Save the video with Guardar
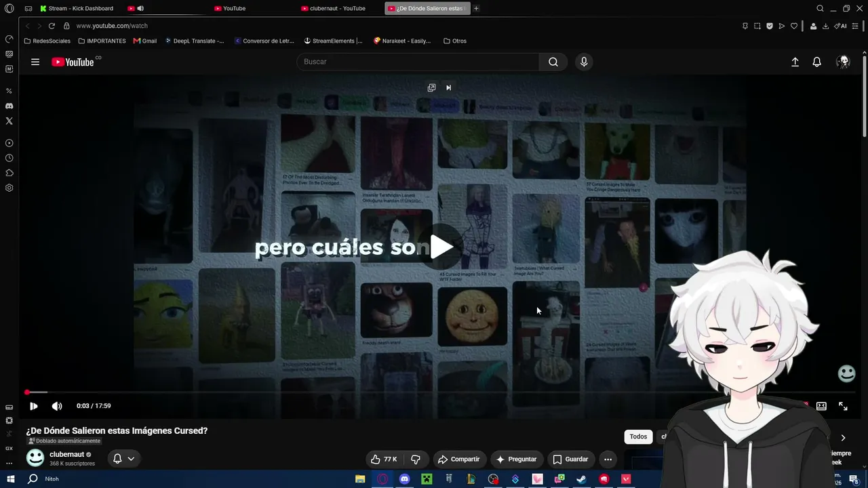Image resolution: width=868 pixels, height=488 pixels. [x=570, y=459]
